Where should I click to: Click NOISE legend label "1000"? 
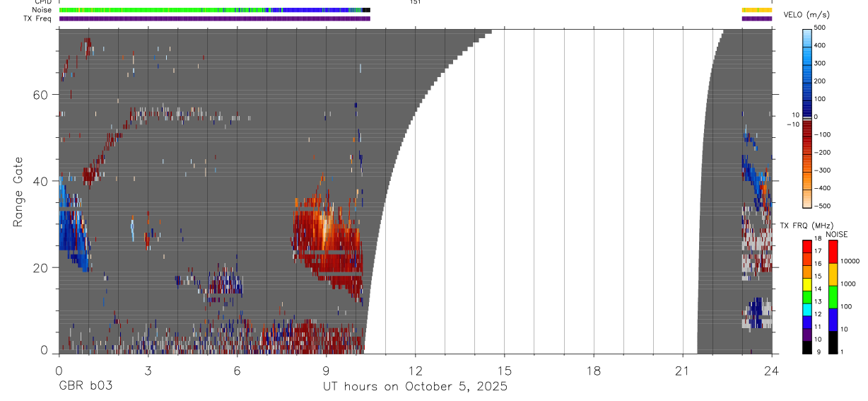point(848,284)
